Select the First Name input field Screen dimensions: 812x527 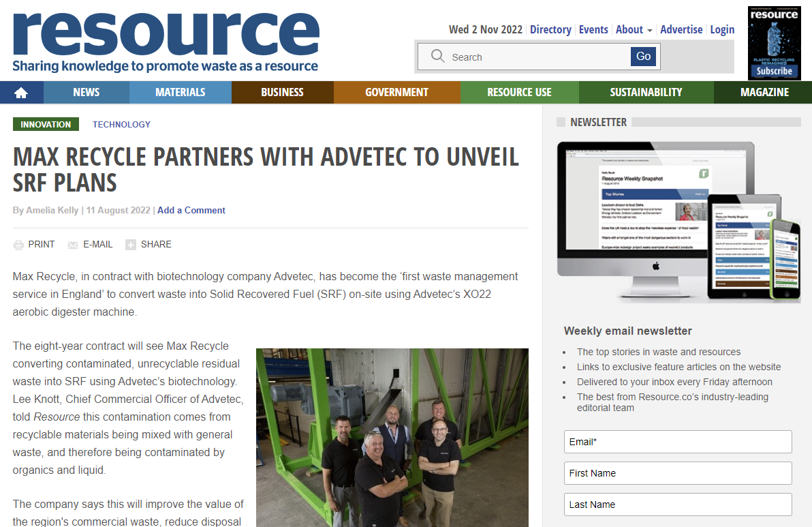coord(678,473)
